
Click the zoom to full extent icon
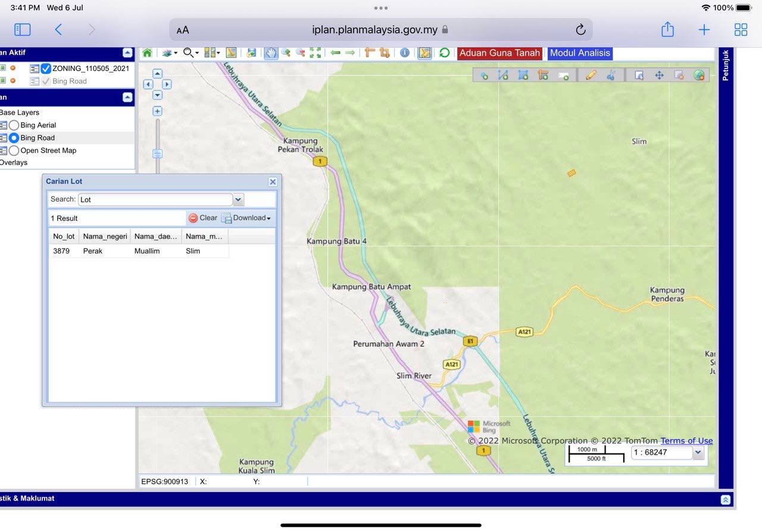pyautogui.click(x=316, y=53)
